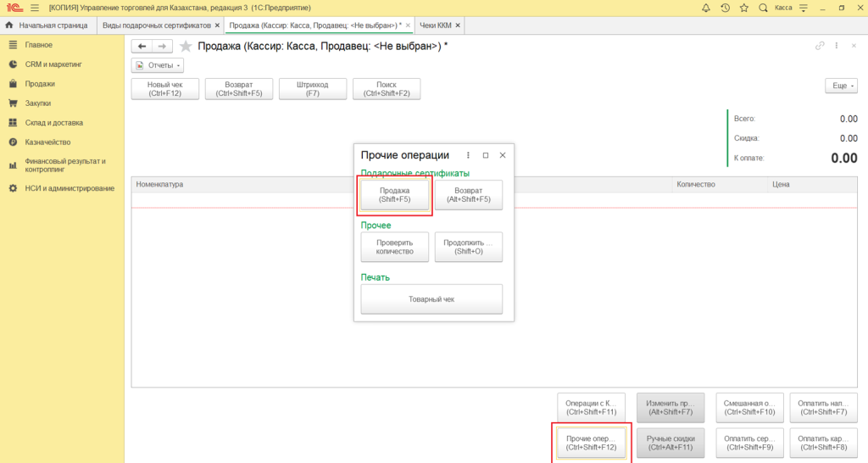The image size is (868, 463).
Task: Click Штрихкод (F7) button
Action: [x=313, y=89]
